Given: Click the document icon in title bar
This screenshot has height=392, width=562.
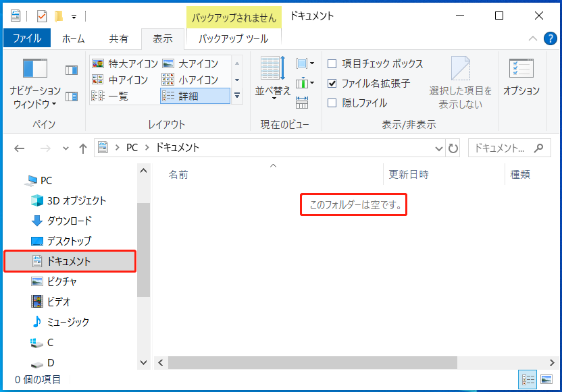Looking at the screenshot, I should pyautogui.click(x=16, y=16).
